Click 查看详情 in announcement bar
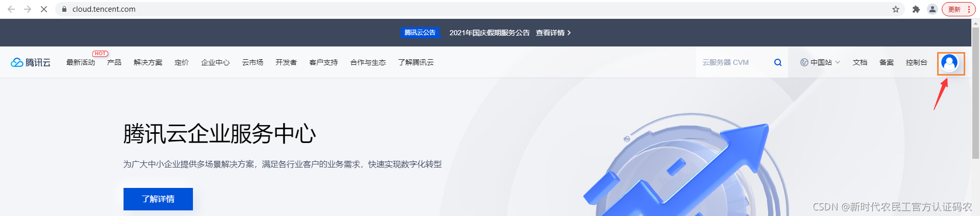 (553, 33)
